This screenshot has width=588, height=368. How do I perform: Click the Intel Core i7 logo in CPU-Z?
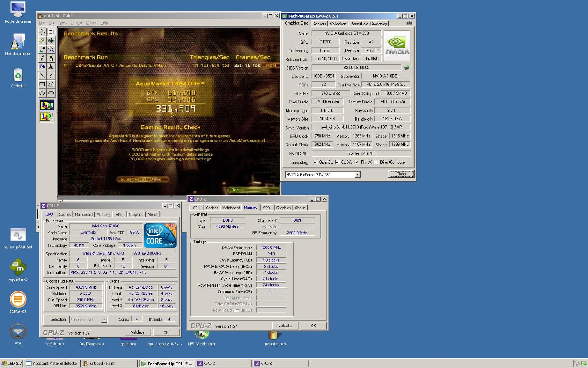click(160, 236)
